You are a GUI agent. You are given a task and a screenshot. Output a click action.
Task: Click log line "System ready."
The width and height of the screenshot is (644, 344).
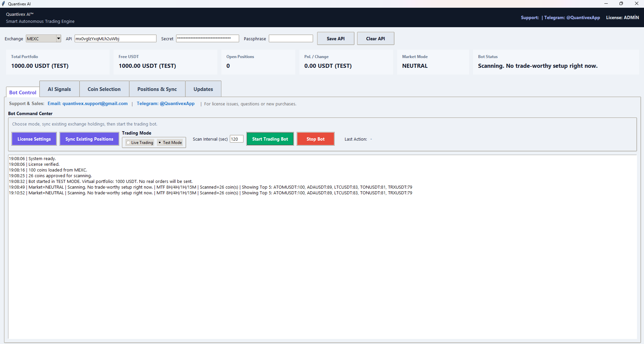pos(33,159)
